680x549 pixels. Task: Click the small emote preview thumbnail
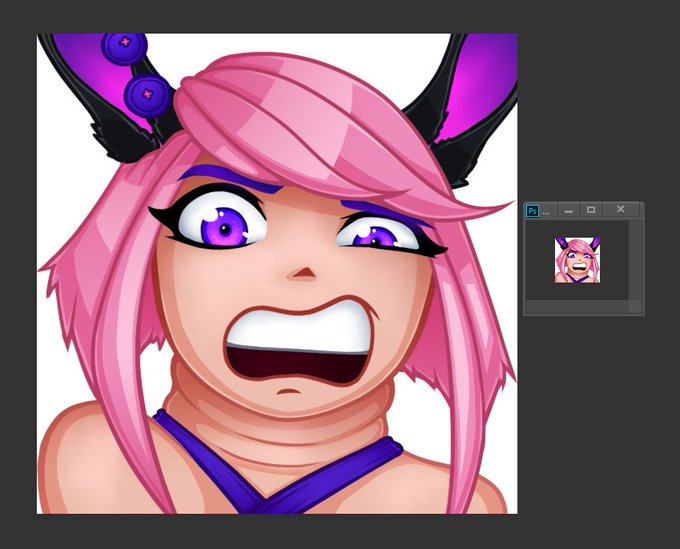pyautogui.click(x=577, y=260)
